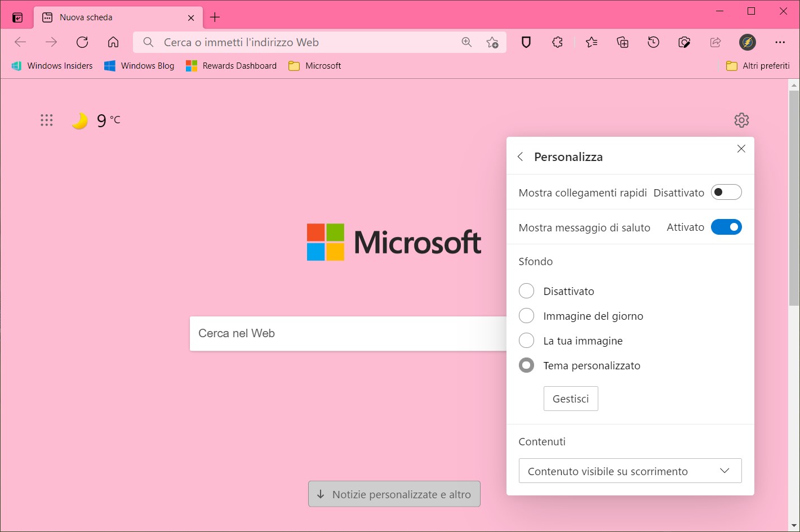This screenshot has height=532, width=800.
Task: Open the app launcher grid icon
Action: coord(47,120)
